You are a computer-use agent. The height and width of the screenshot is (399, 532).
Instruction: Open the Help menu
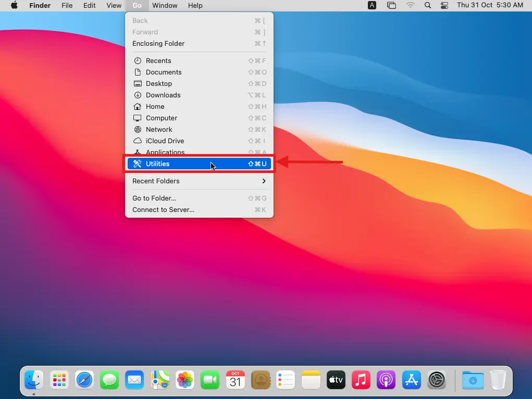[195, 5]
